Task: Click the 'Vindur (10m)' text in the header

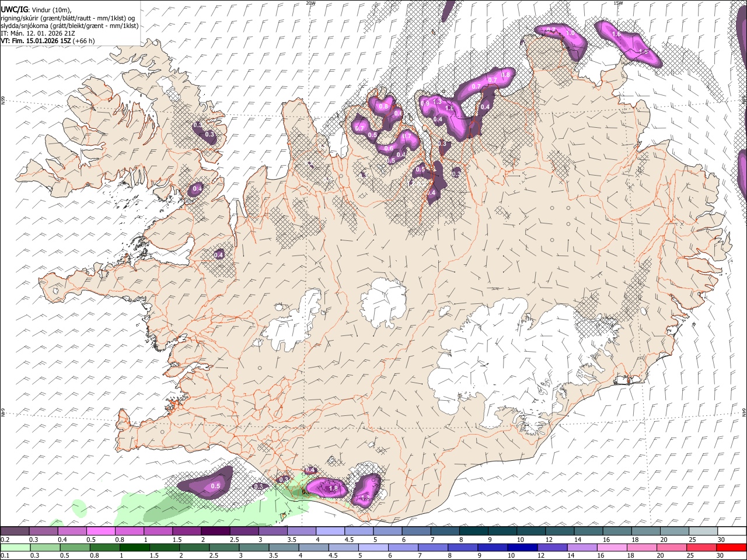Action: coord(51,9)
